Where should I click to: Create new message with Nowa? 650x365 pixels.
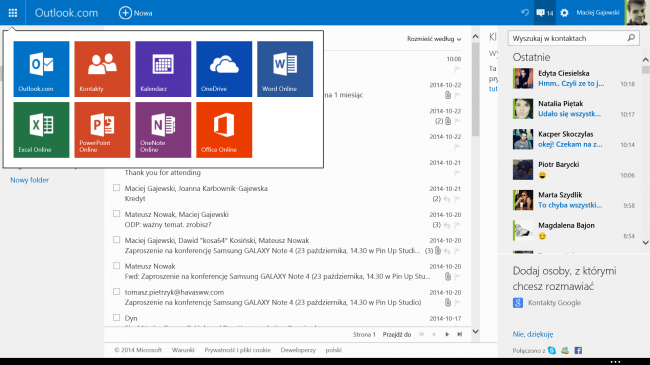coord(136,13)
